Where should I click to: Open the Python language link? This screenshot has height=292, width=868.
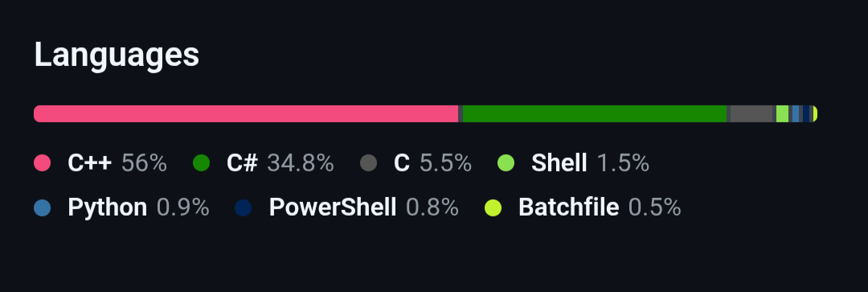click(108, 208)
